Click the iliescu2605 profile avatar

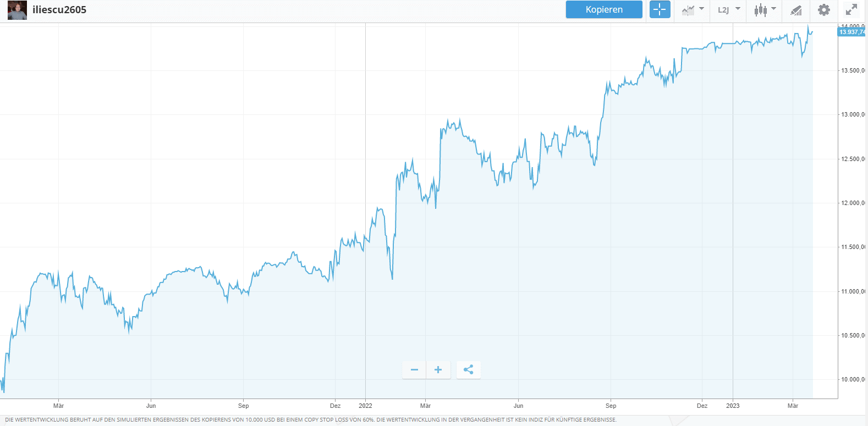(17, 10)
